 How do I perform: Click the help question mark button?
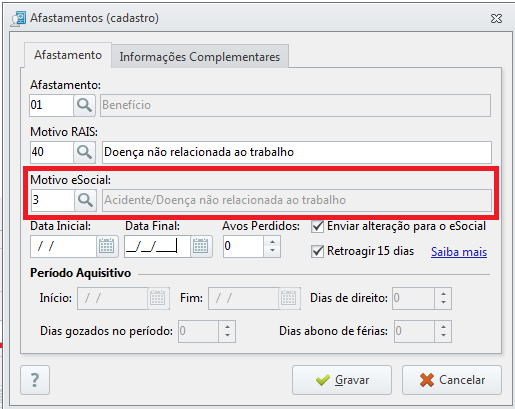click(x=35, y=380)
